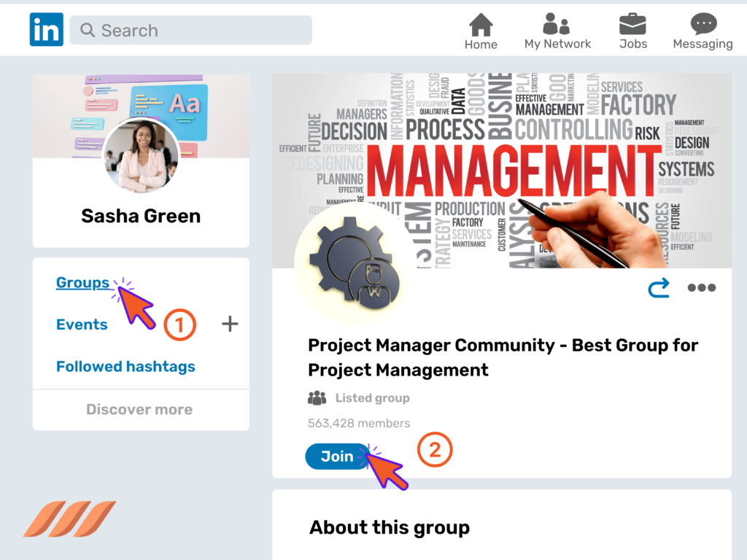Join the Project Manager Community group
This screenshot has height=560, width=747.
pyautogui.click(x=336, y=456)
